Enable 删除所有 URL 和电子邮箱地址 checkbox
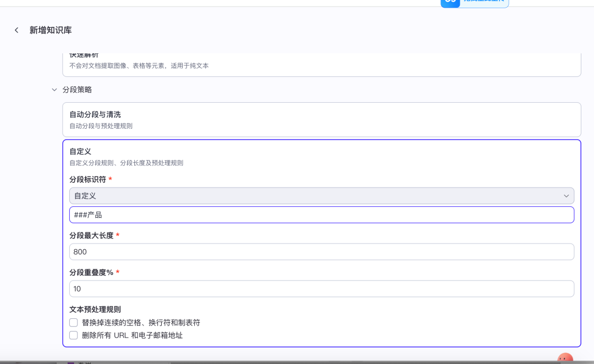The height and width of the screenshot is (364, 594). coord(74,335)
